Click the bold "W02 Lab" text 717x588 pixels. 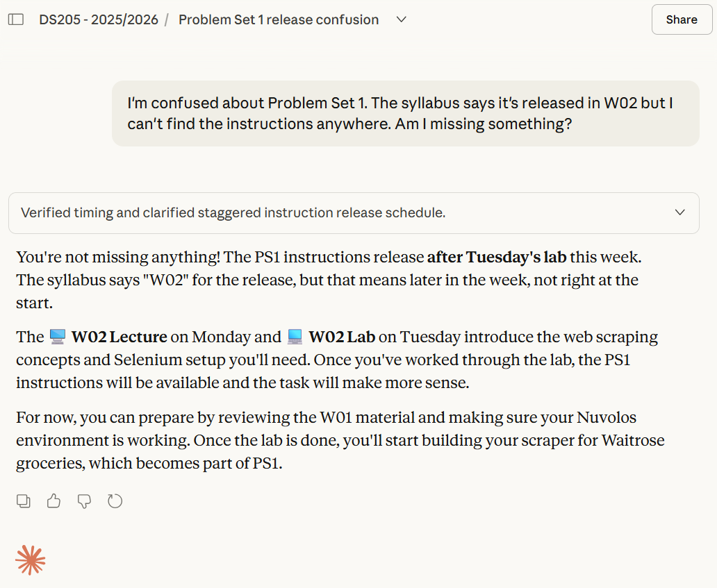click(x=342, y=337)
